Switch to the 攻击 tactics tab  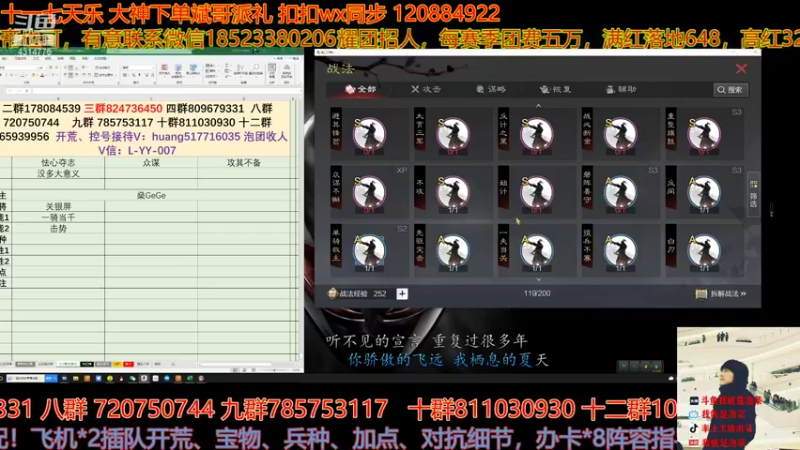coord(426,89)
